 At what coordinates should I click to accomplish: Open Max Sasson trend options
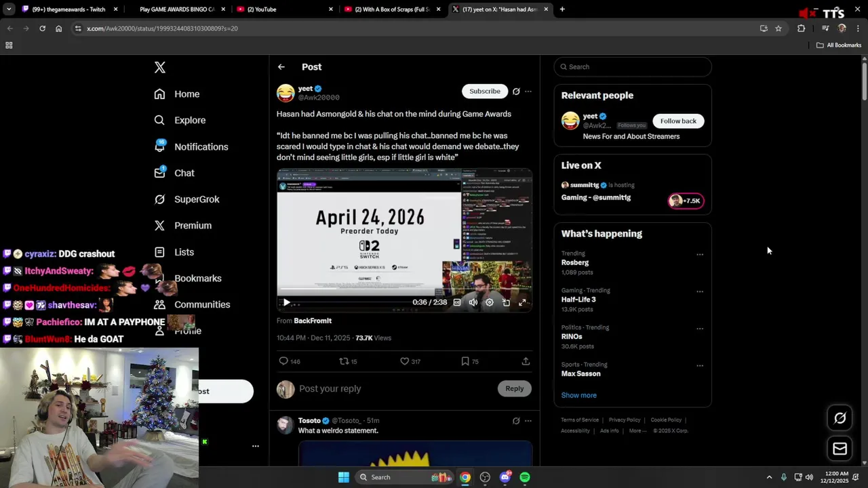[x=700, y=366]
